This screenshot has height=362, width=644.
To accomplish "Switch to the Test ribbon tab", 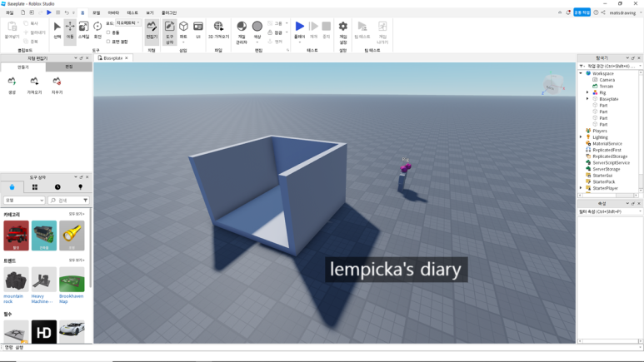I will [x=132, y=12].
